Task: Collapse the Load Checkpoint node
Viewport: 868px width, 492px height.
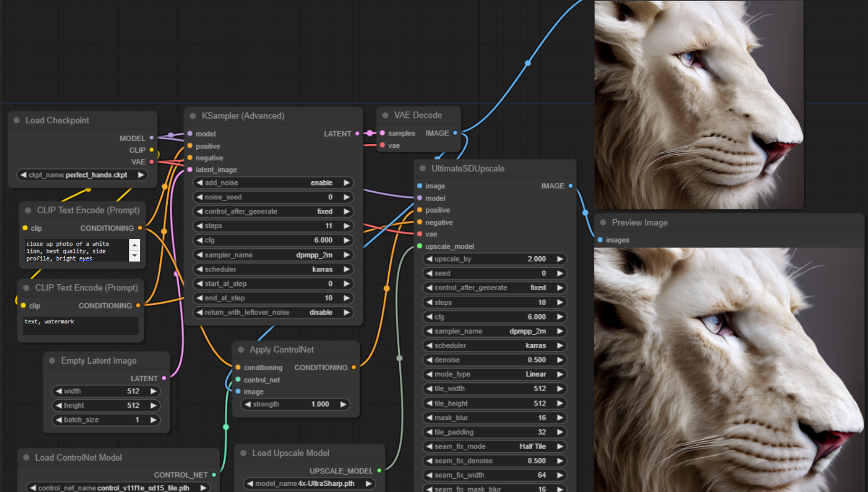Action: pos(17,120)
